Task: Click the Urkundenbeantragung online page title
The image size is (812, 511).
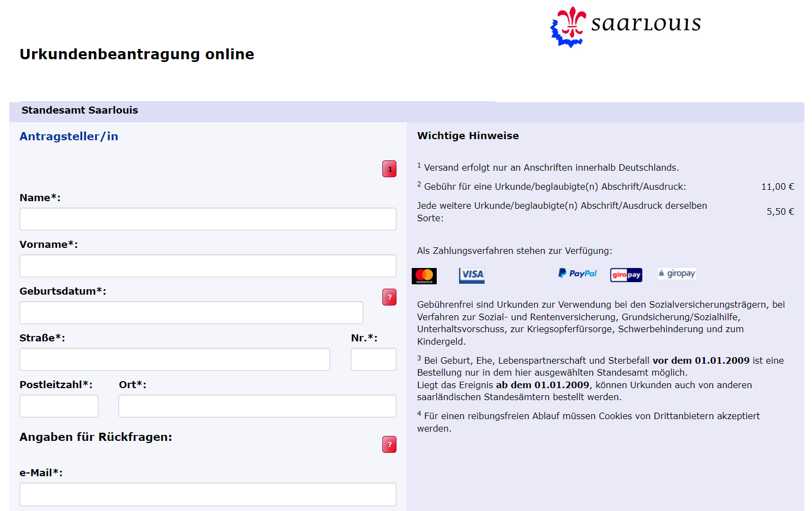Action: click(137, 54)
